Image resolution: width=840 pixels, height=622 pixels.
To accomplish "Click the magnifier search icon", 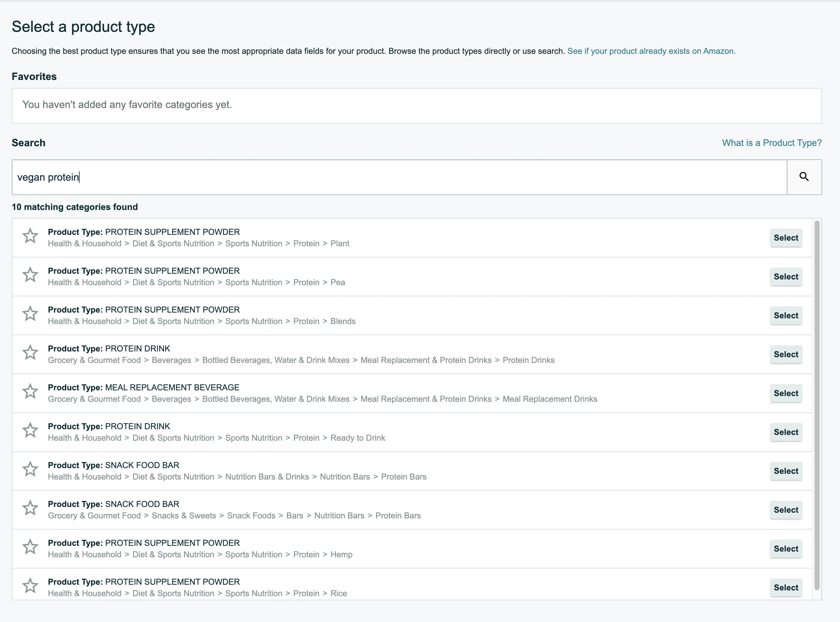I will [804, 177].
